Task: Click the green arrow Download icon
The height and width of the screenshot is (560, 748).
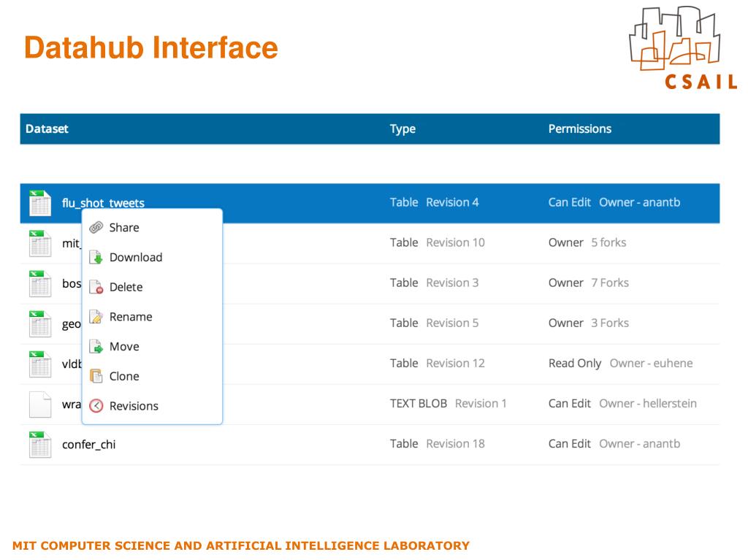Action: coord(96,258)
